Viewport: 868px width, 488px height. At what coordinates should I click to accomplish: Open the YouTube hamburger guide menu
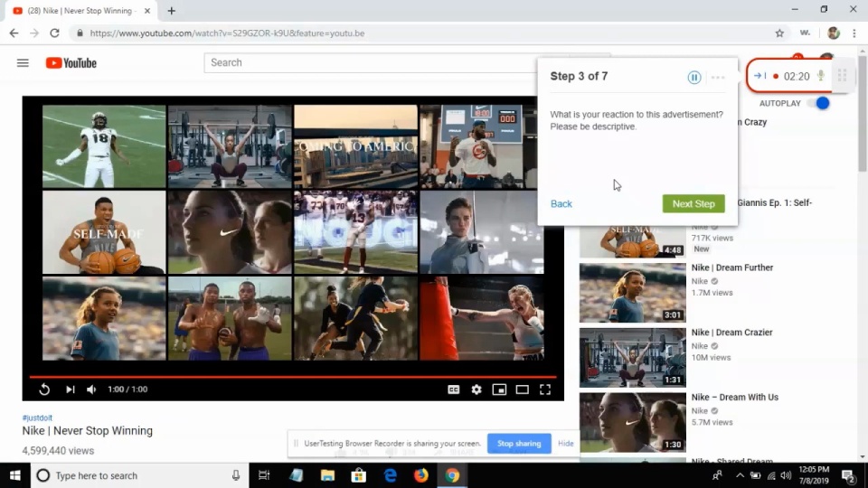point(23,63)
